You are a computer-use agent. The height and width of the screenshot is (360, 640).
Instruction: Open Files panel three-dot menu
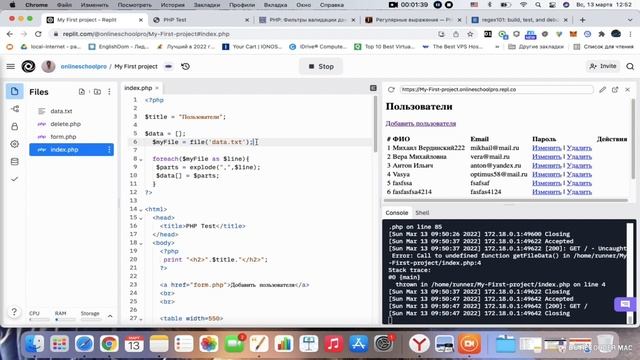pyautogui.click(x=109, y=92)
